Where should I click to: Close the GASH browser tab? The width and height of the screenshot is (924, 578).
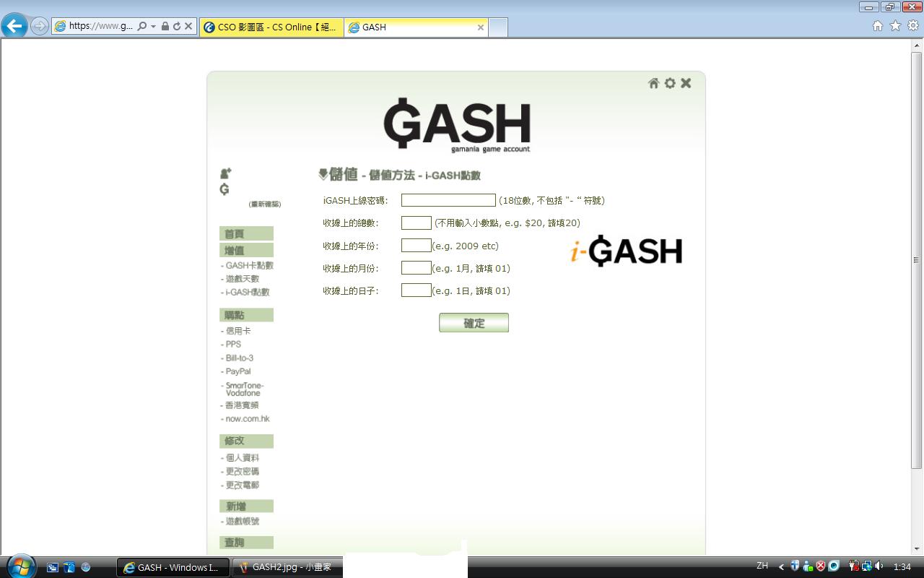pos(481,27)
